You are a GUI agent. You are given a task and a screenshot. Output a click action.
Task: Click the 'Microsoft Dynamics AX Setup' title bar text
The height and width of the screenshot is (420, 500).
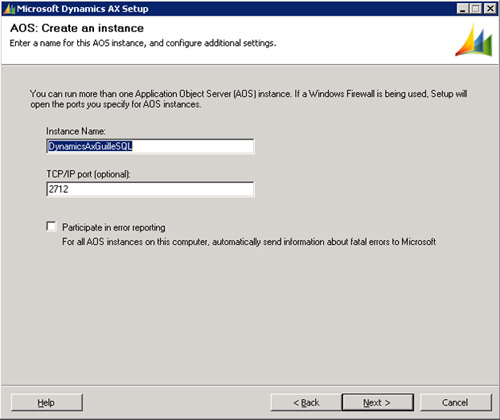(83, 9)
